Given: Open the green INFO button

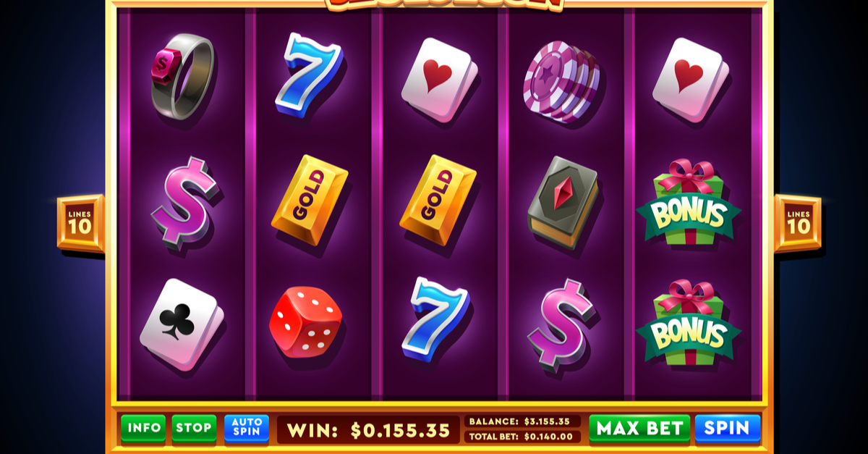Looking at the screenshot, I should pyautogui.click(x=143, y=429).
